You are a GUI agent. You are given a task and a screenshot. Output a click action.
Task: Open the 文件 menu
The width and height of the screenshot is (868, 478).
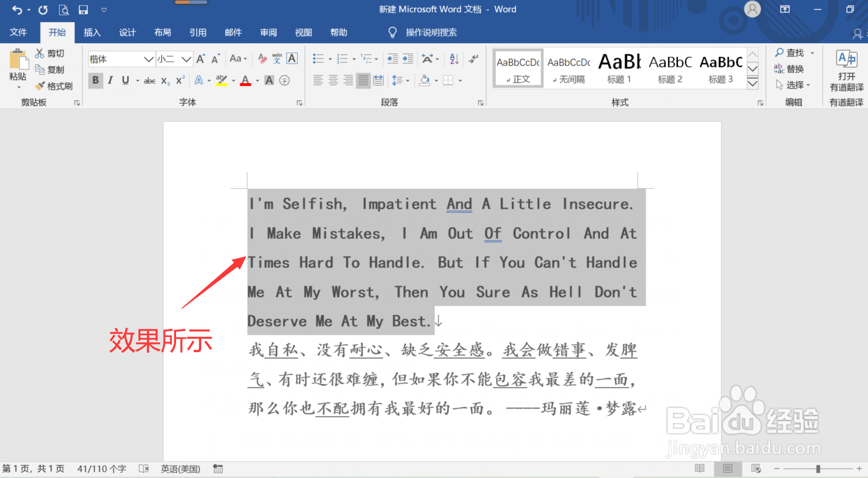click(18, 32)
